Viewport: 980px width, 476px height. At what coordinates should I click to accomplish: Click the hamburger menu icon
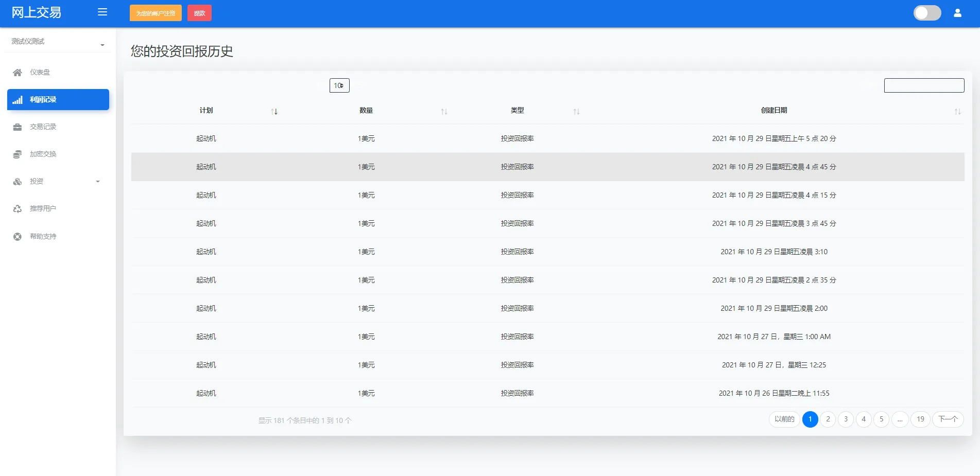click(102, 12)
